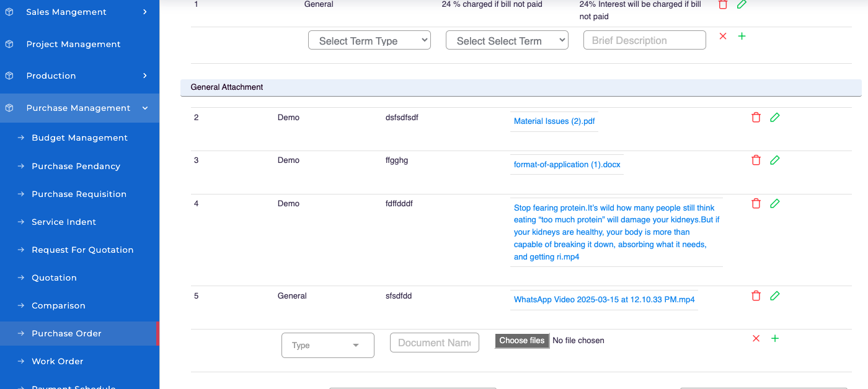Open the Select Term Type dropdown
Screen dimensions: 868x389
point(370,41)
